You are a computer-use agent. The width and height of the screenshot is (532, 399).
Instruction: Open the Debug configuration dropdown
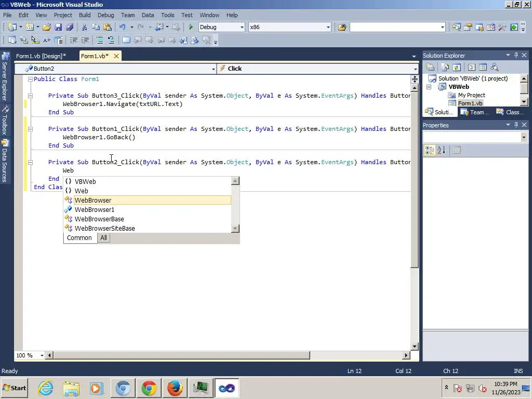tap(242, 27)
